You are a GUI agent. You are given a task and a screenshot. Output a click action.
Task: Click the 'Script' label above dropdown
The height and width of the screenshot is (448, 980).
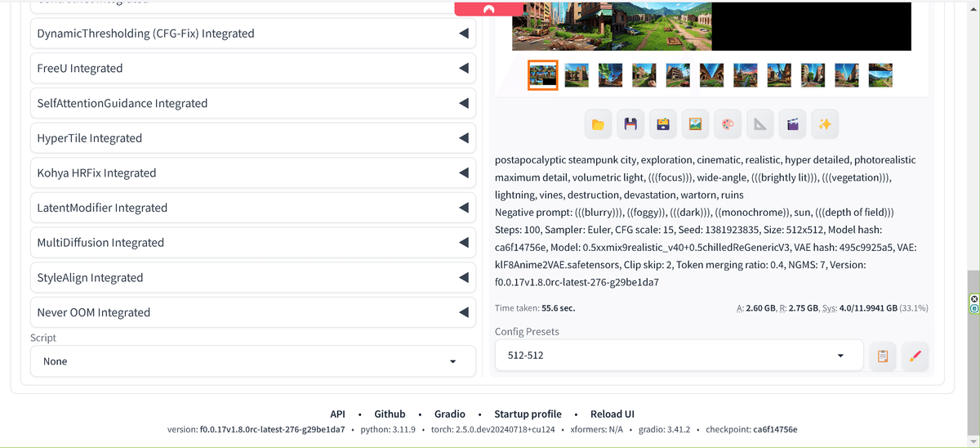[43, 338]
